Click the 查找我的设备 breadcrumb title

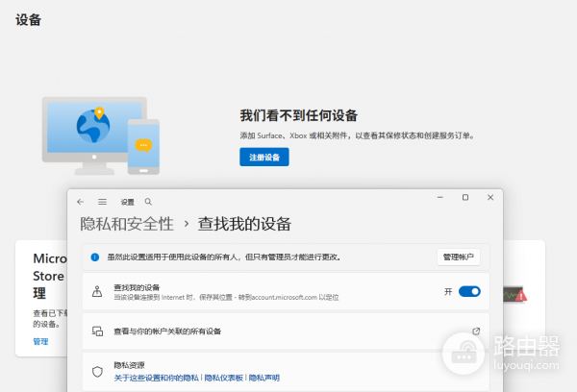point(244,224)
